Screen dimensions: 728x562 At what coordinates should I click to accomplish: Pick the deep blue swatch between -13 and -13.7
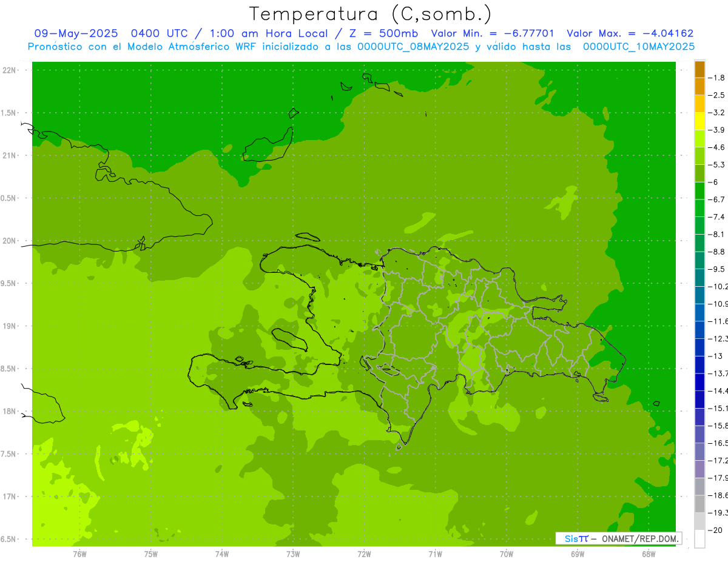(x=699, y=364)
